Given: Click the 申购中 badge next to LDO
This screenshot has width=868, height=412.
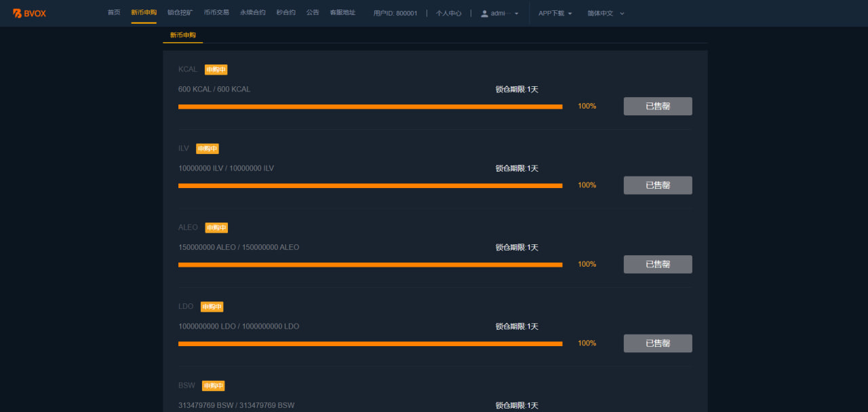Looking at the screenshot, I should [212, 307].
